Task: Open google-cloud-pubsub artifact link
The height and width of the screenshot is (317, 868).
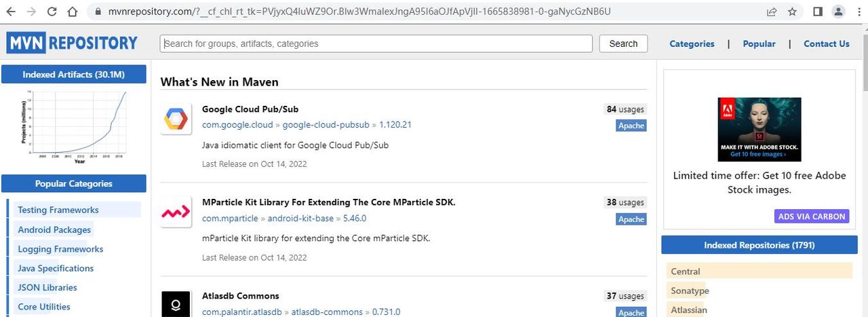Action: 325,125
